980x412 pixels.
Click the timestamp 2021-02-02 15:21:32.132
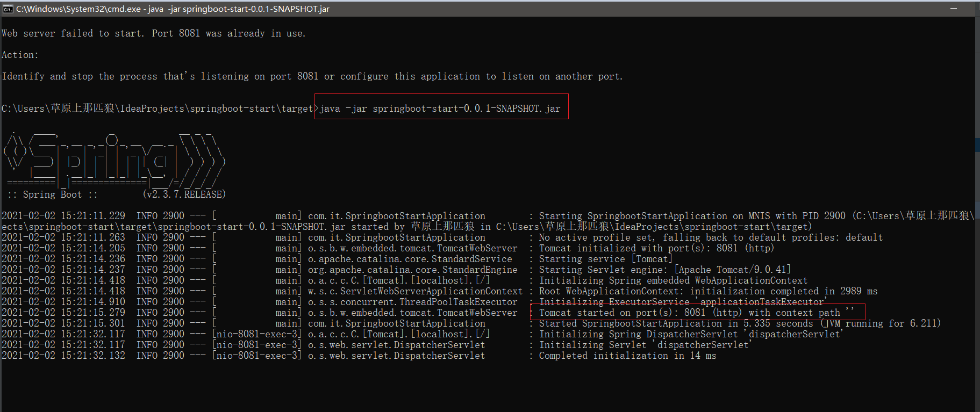click(63, 356)
